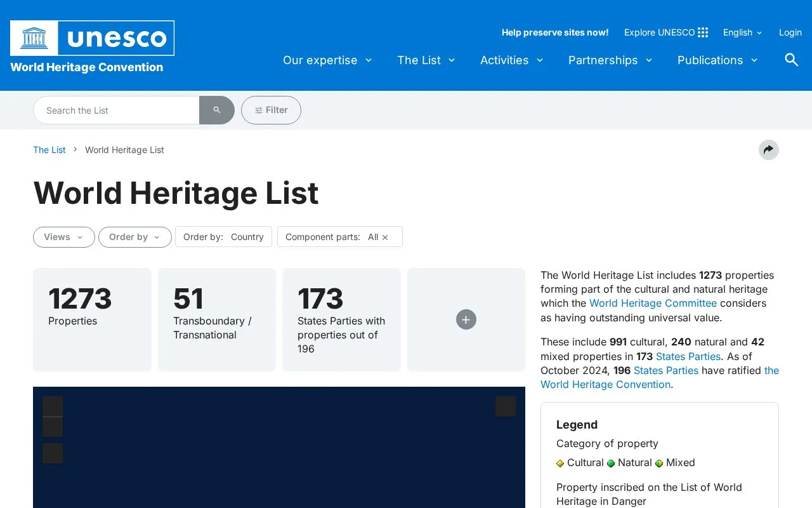Screen dimensions: 812x508
Task: Open the site search magnifier in header
Action: [791, 60]
